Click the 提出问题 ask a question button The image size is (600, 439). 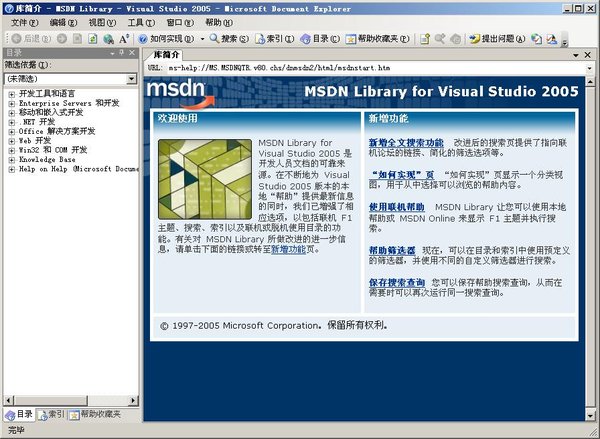(497, 39)
